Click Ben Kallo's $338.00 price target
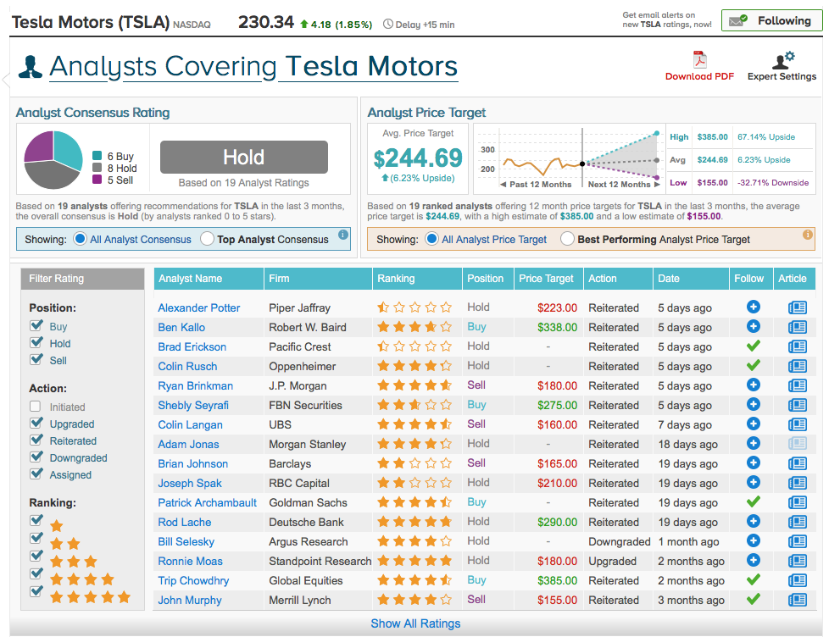Image resolution: width=840 pixels, height=637 pixels. pos(557,327)
